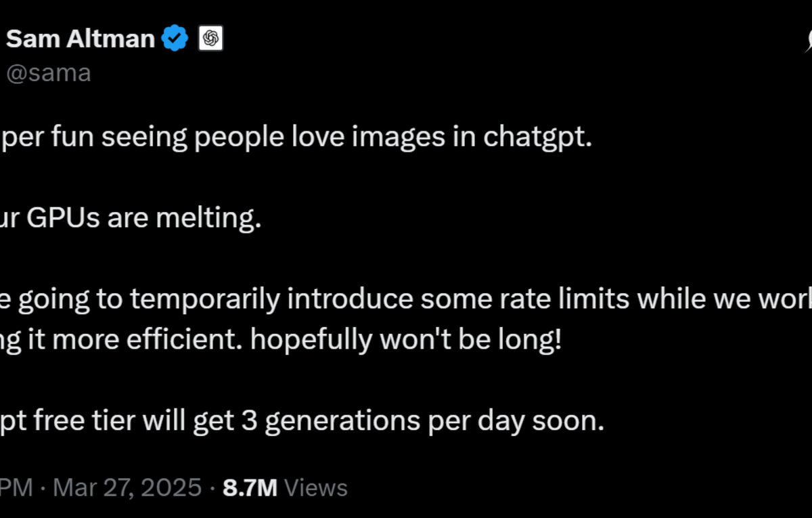Click the OpenAI affiliation logo badge

210,39
